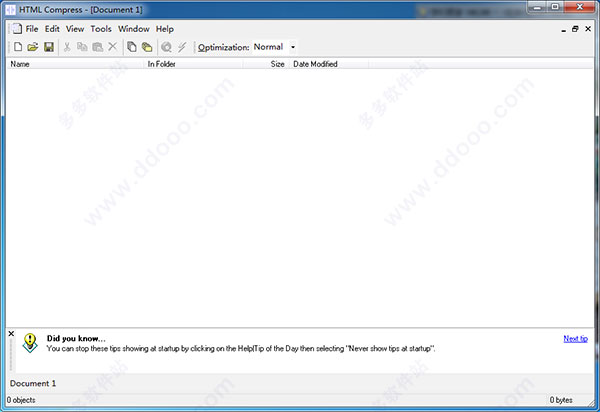Click the Next tip link
Viewport: 600px width, 412px height.
(576, 339)
